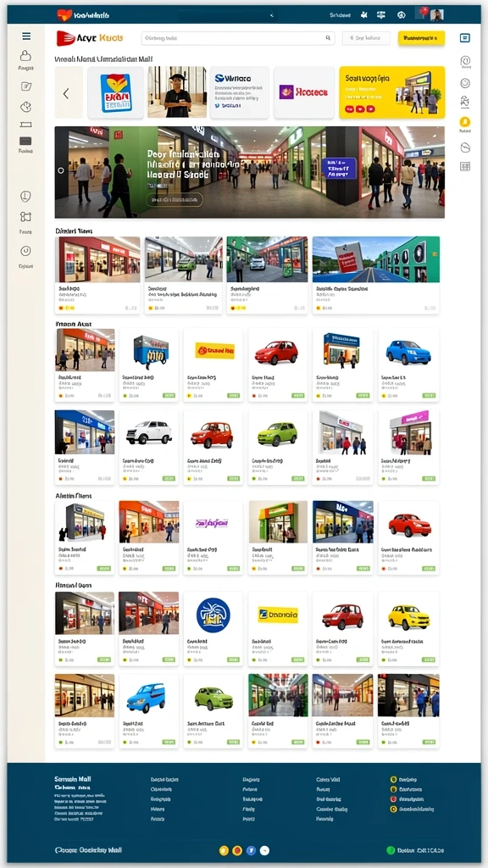Go to previous carousel item with left chevron
Image resolution: width=488 pixels, height=868 pixels.
pyautogui.click(x=66, y=93)
